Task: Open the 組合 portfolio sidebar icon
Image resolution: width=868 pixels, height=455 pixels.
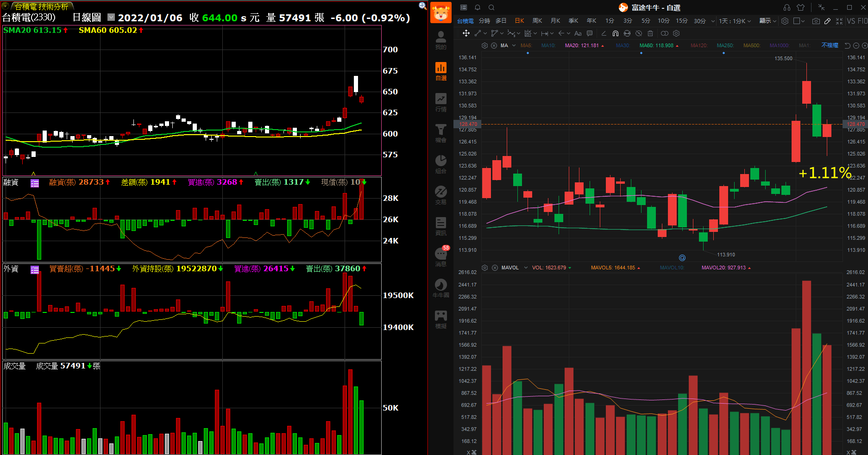Action: (441, 164)
